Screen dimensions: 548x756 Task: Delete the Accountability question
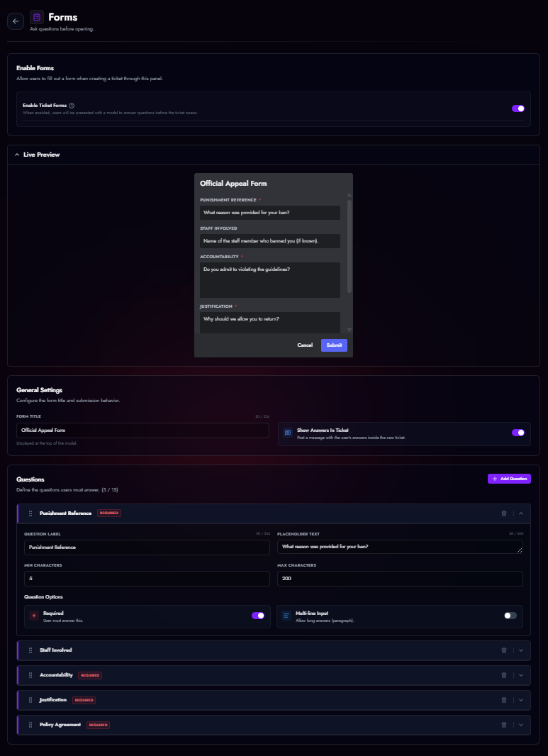[x=504, y=675]
